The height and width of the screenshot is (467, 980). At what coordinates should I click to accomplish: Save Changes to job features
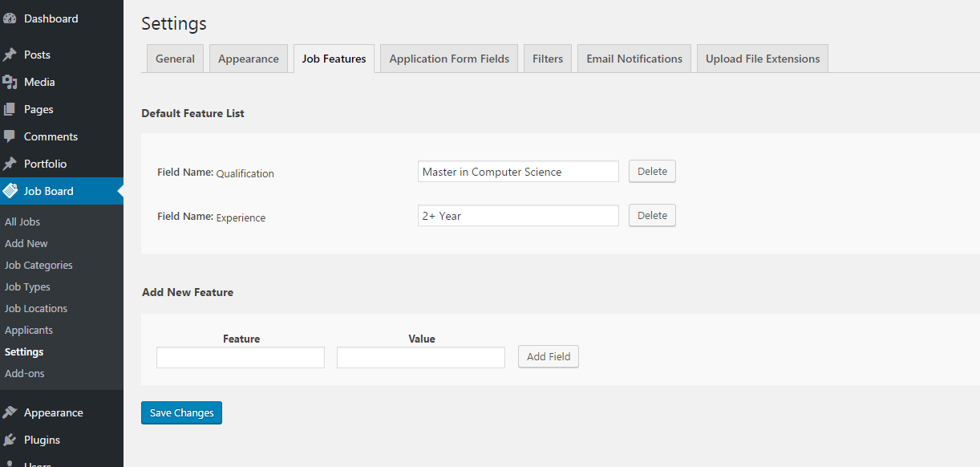click(x=181, y=413)
